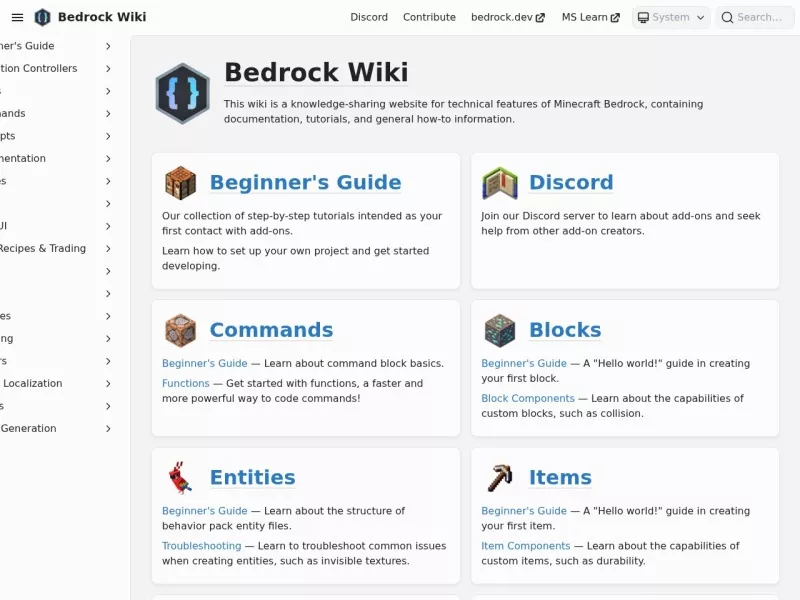800x600 pixels.
Task: Toggle the hamburger sidebar menu
Action: coord(17,17)
